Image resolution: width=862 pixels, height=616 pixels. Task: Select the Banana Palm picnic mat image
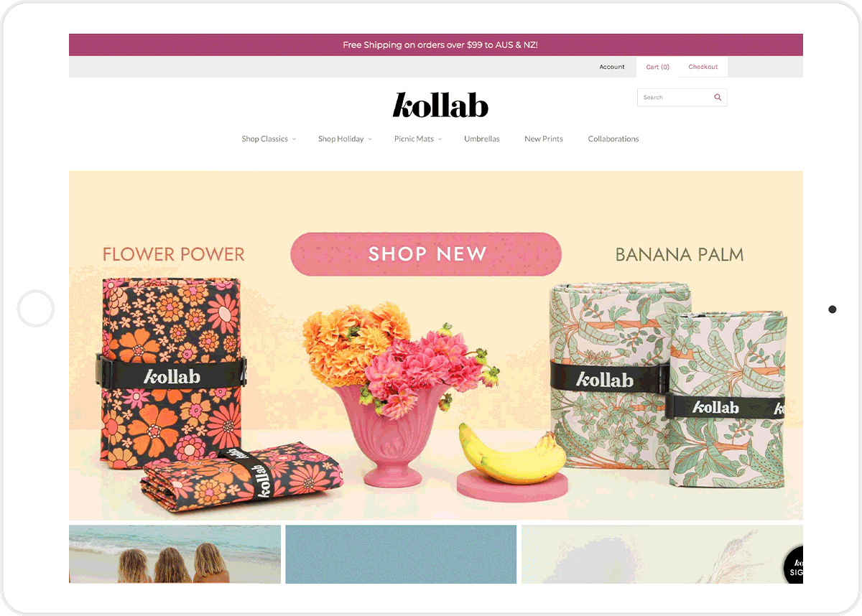[x=667, y=385]
